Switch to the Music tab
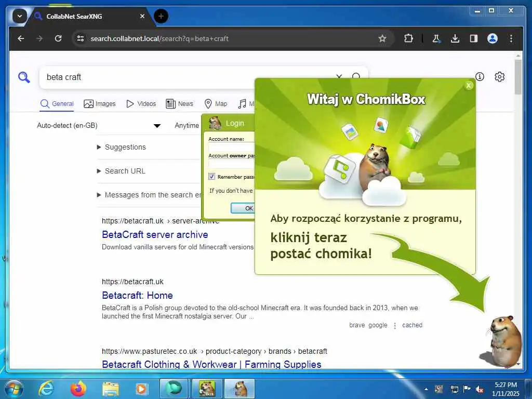The height and width of the screenshot is (399, 532). point(246,104)
